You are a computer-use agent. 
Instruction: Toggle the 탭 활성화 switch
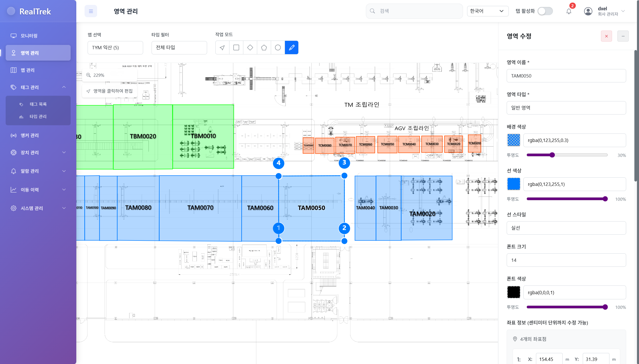pos(545,11)
